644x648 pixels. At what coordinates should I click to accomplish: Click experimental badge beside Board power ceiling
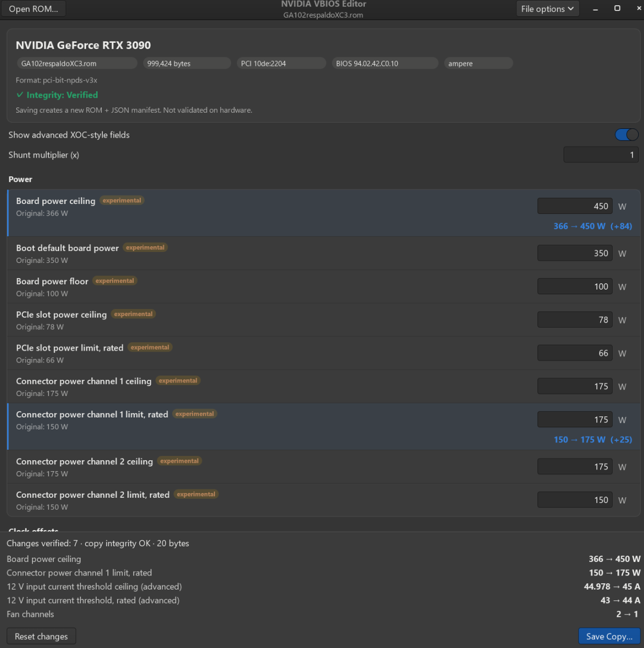[x=122, y=201]
